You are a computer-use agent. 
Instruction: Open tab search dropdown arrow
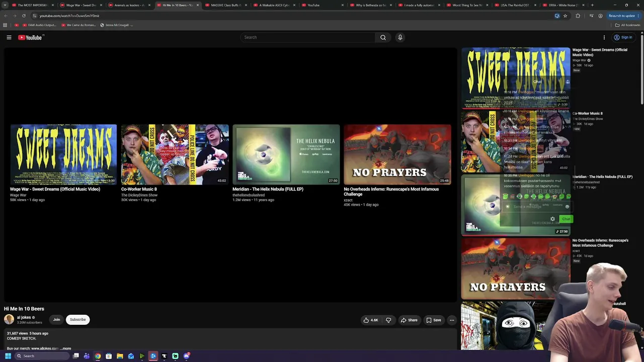[5, 5]
